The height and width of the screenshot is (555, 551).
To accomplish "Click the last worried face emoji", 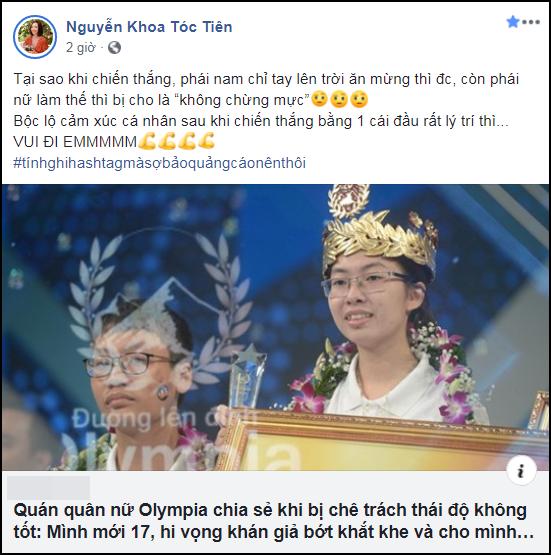I will [x=359, y=100].
